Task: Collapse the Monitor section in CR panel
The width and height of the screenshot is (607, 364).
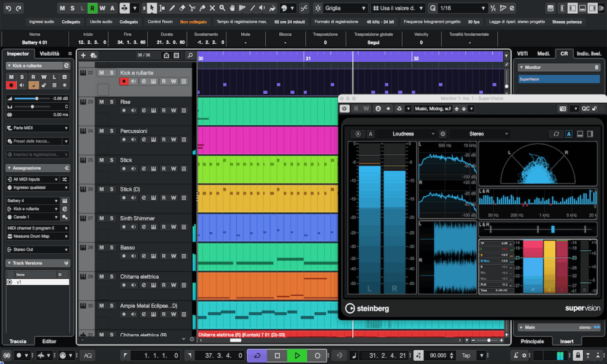Action: coord(522,68)
